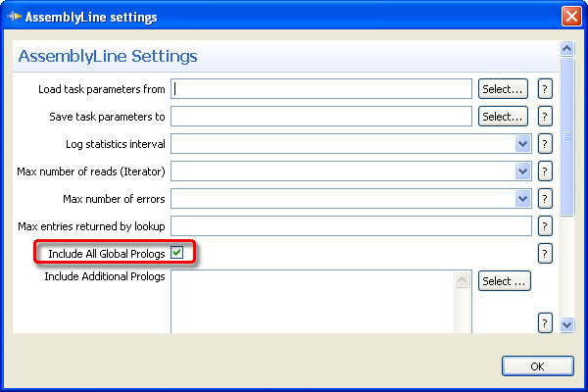Click Select for Load task parameters from
Viewport: 588px width, 392px height.
pos(503,89)
